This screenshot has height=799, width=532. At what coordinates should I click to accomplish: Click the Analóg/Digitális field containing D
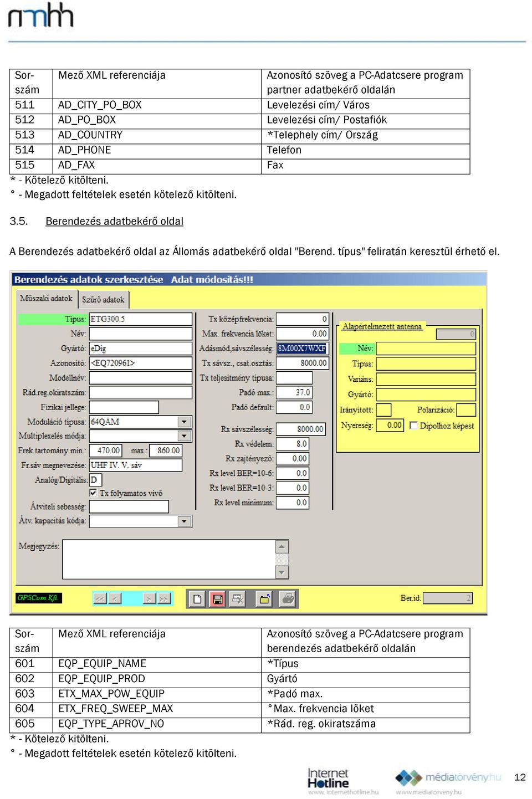(95, 480)
